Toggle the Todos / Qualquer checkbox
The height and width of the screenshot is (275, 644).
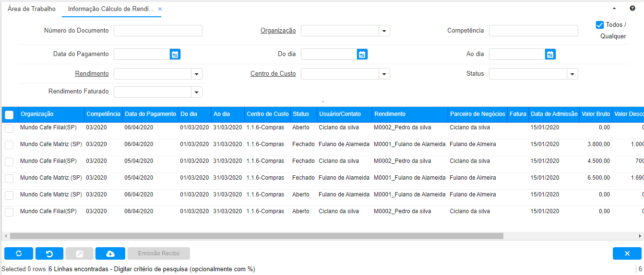click(599, 25)
